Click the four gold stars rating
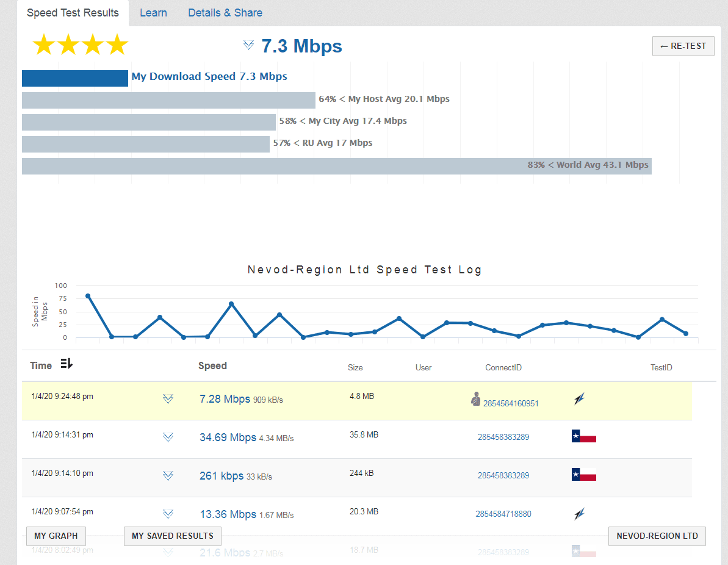The width and height of the screenshot is (728, 565). 80,45
